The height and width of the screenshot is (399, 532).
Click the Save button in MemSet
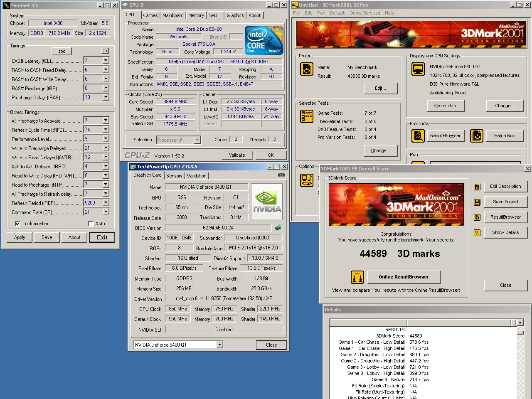(47, 237)
